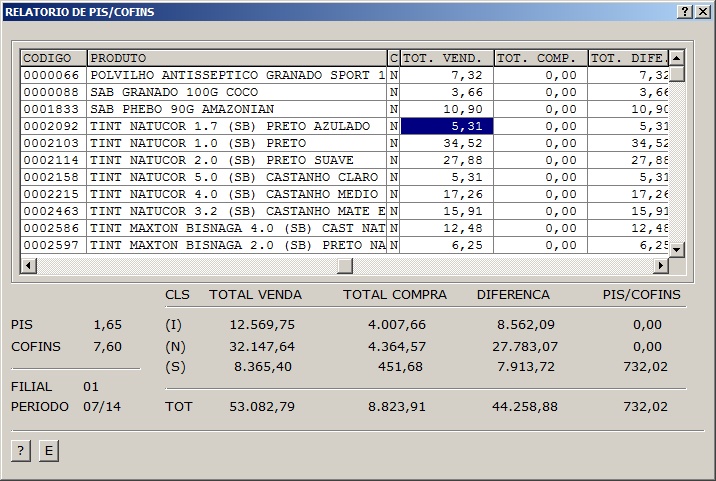Select TINT NATUCOR 4.0 CASTANHO MEDIO row
Image resolution: width=716 pixels, height=481 pixels.
236,194
